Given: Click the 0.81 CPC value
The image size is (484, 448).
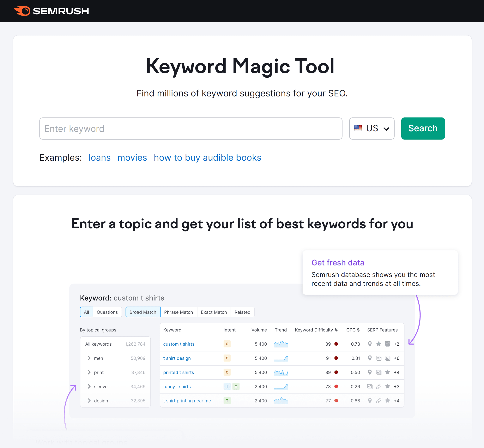Looking at the screenshot, I should 355,358.
